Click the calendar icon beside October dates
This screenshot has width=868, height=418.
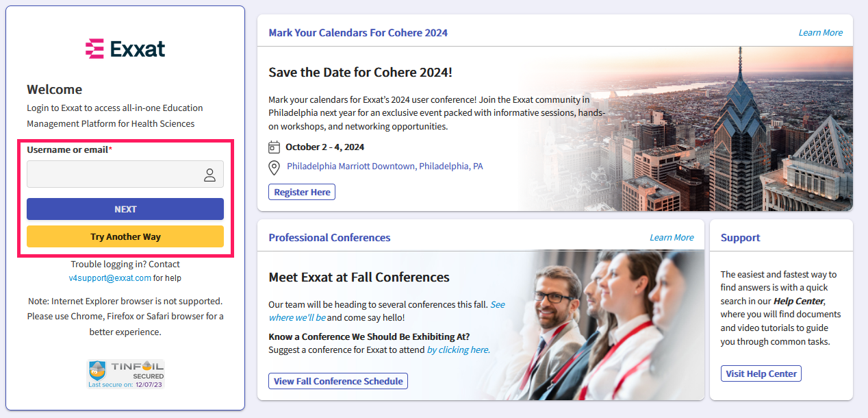click(275, 147)
